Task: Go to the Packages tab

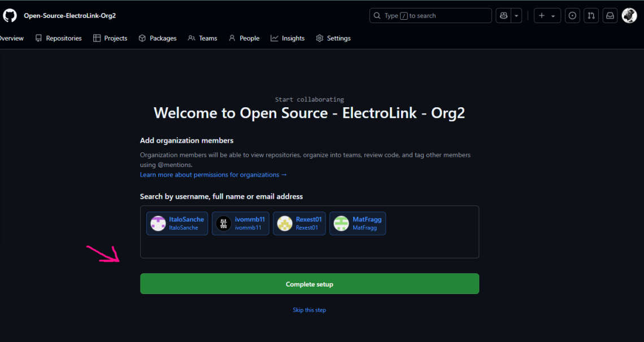Action: 158,38
